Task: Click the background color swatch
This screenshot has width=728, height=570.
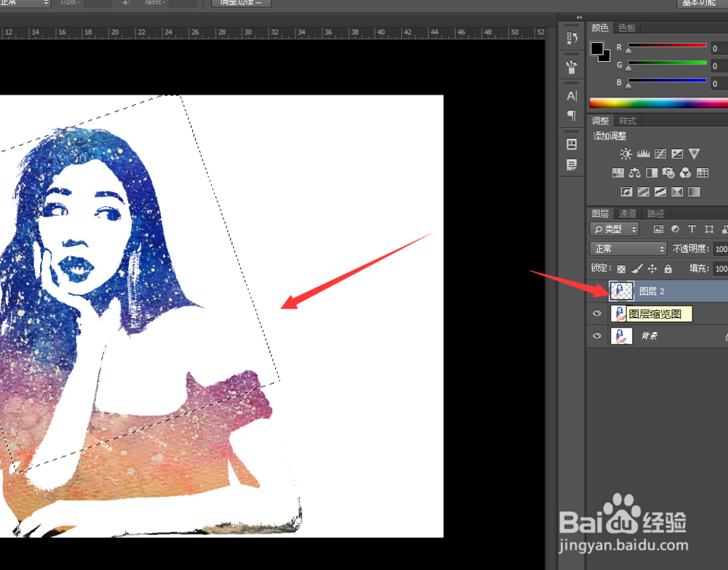Action: (606, 58)
